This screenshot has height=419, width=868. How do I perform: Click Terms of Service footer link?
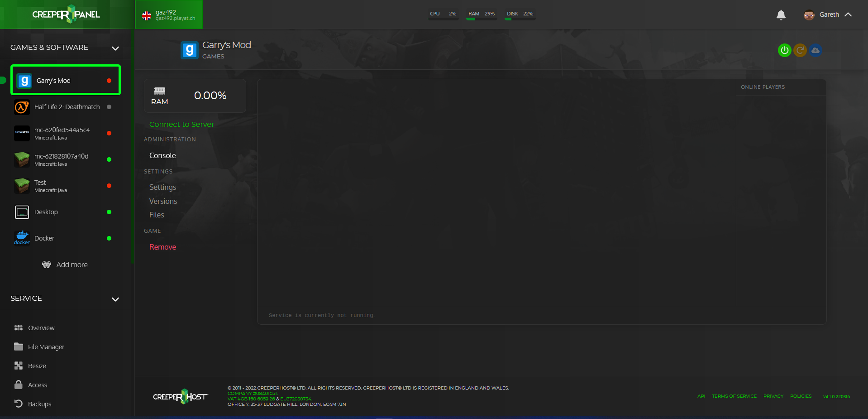734,396
